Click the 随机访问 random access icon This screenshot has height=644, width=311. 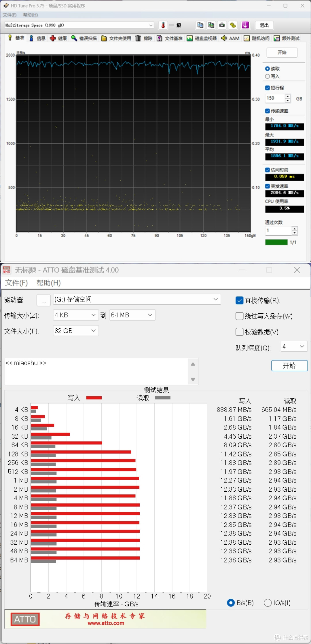click(247, 38)
